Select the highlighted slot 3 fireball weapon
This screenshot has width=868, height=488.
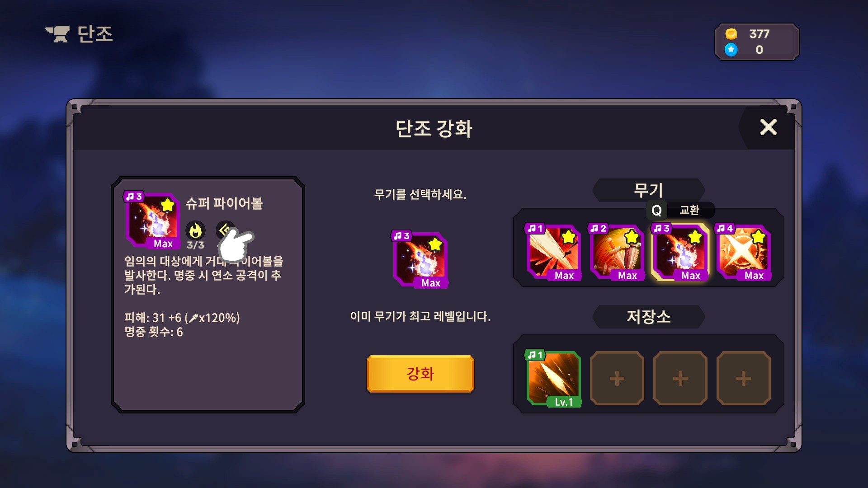[x=680, y=252]
